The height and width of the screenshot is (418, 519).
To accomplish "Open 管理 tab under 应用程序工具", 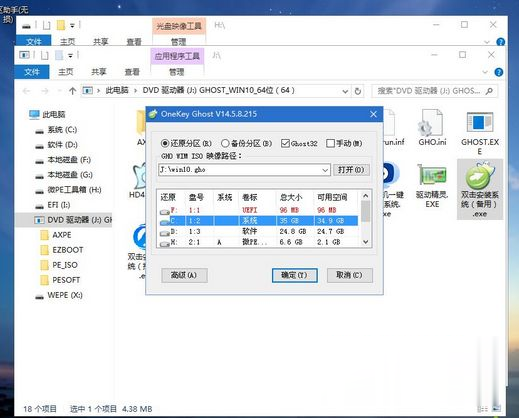I will [177, 72].
